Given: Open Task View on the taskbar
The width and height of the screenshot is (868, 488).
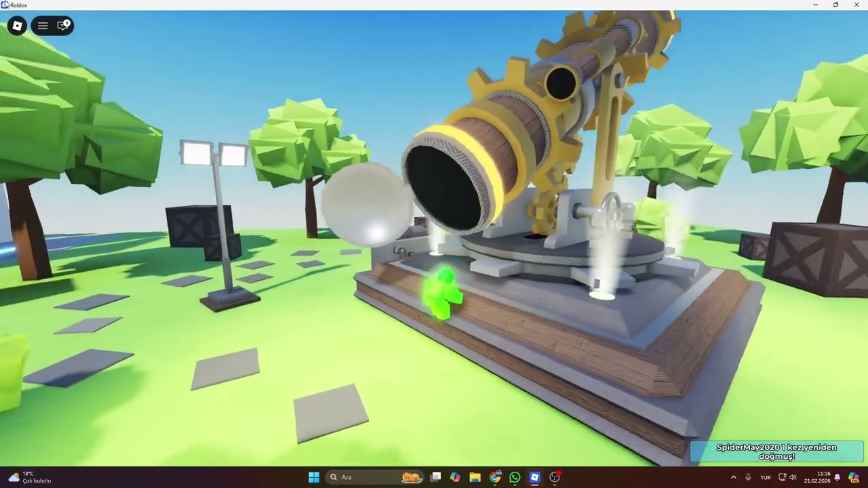Looking at the screenshot, I should [x=436, y=477].
